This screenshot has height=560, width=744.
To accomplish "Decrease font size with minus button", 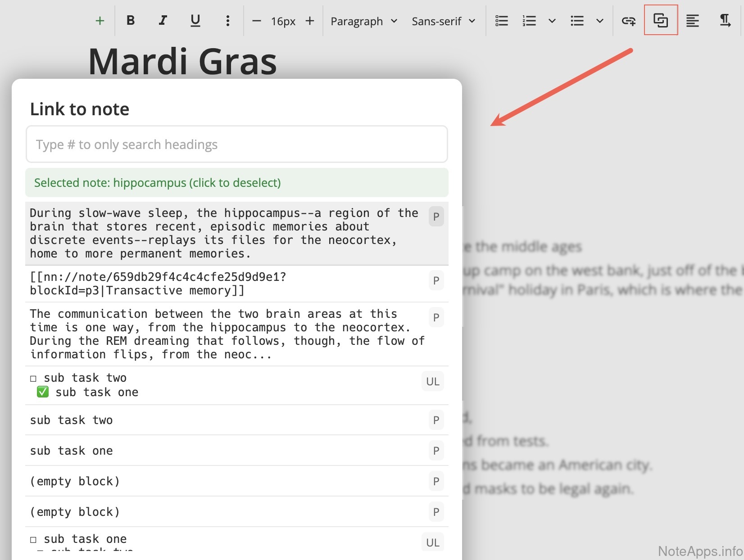I will coord(257,21).
